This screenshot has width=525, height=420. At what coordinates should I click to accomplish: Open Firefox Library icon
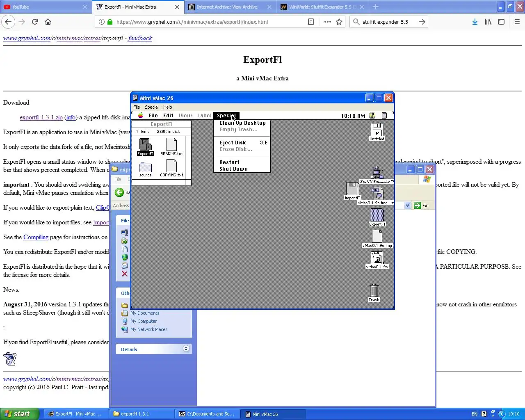pos(488,22)
